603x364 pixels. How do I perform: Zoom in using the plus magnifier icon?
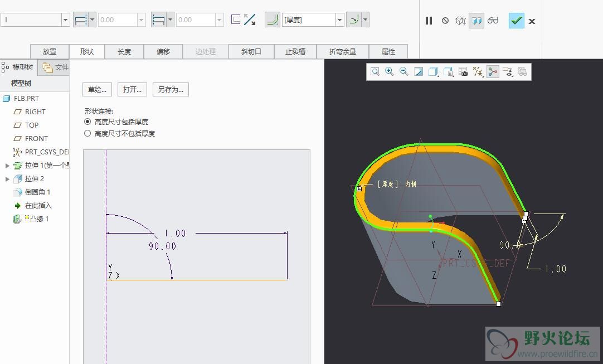389,71
